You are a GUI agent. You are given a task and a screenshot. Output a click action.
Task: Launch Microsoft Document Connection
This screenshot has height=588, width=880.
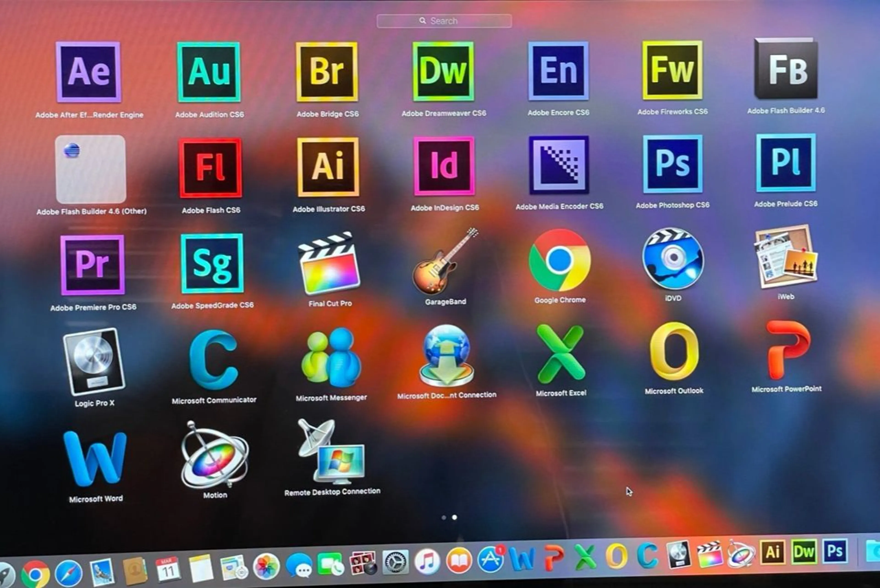pos(446,356)
